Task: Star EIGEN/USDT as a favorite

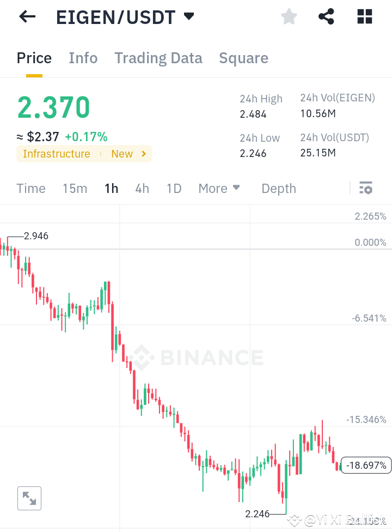Action: click(289, 16)
